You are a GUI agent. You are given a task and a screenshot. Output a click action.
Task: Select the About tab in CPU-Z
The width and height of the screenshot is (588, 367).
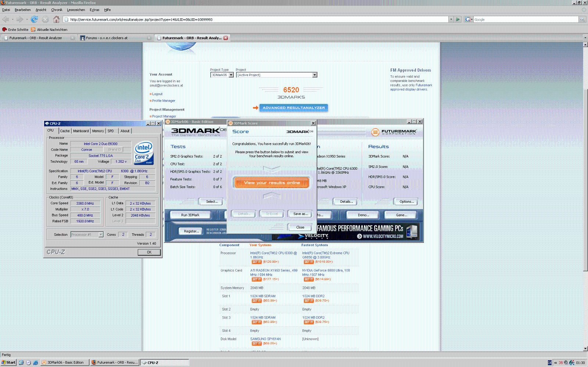coord(125,131)
